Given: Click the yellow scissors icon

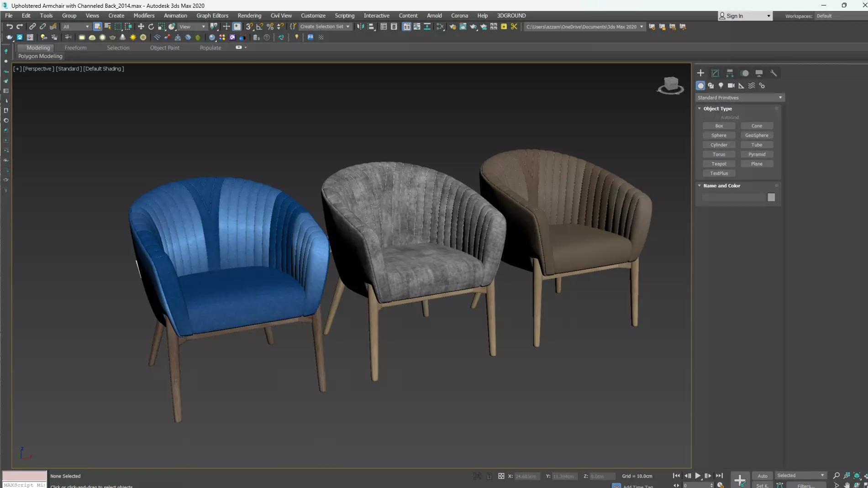Looking at the screenshot, I should click(x=514, y=26).
